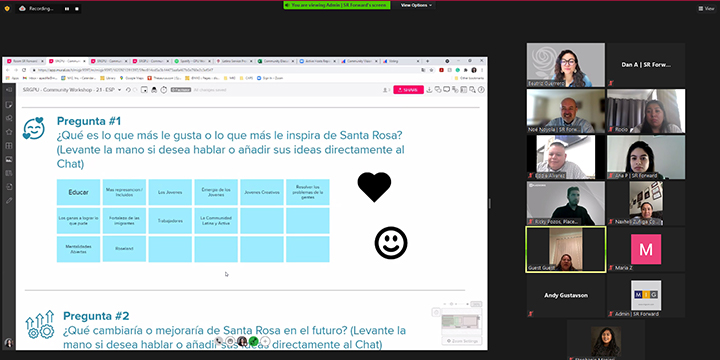Select Guest Guest's video tile

coord(566,249)
